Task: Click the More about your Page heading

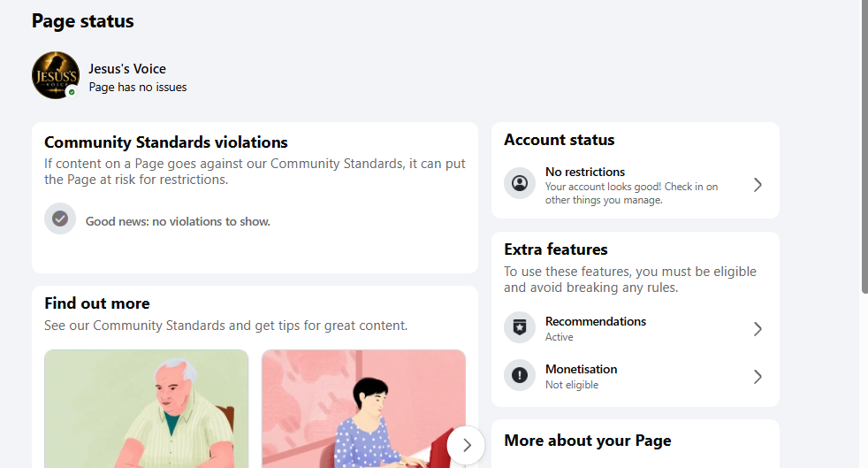Action: coord(587,441)
